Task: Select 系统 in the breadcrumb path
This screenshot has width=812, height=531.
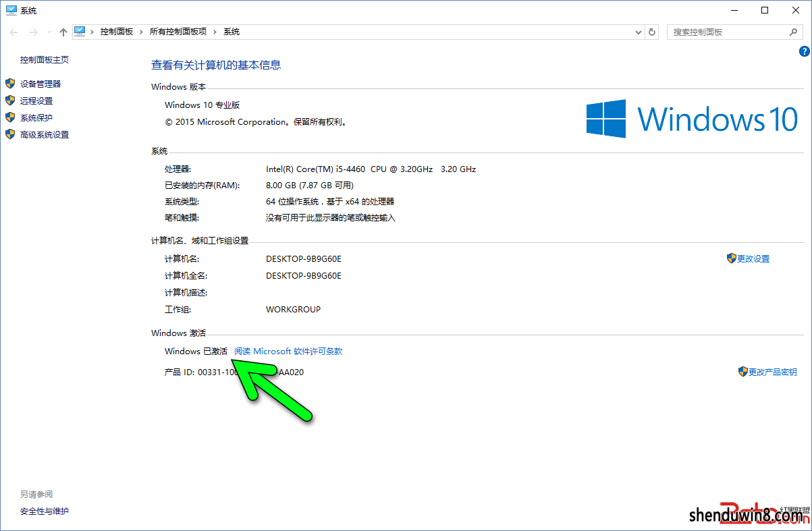Action: click(x=232, y=32)
